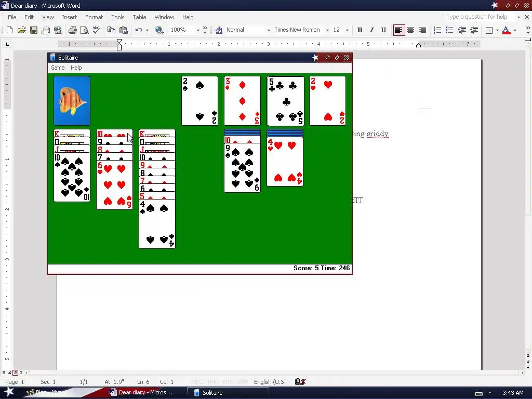Select Center paragraph alignment

(410, 30)
